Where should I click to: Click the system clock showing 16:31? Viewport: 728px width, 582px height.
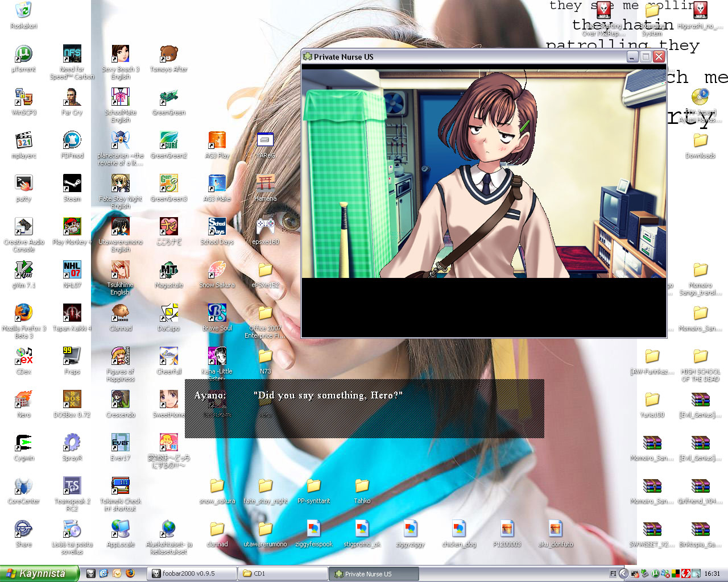coord(712,574)
